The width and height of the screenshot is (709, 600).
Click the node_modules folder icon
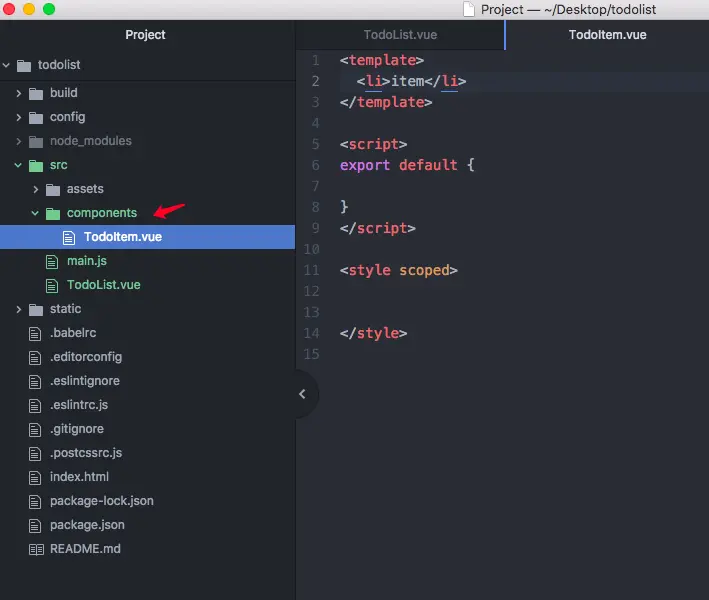(x=36, y=142)
